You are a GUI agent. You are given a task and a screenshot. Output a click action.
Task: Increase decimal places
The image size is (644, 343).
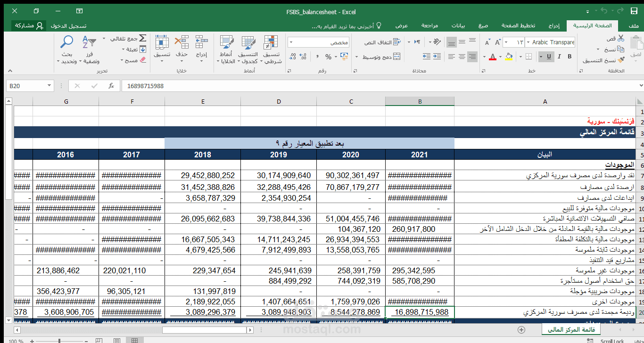(x=303, y=57)
